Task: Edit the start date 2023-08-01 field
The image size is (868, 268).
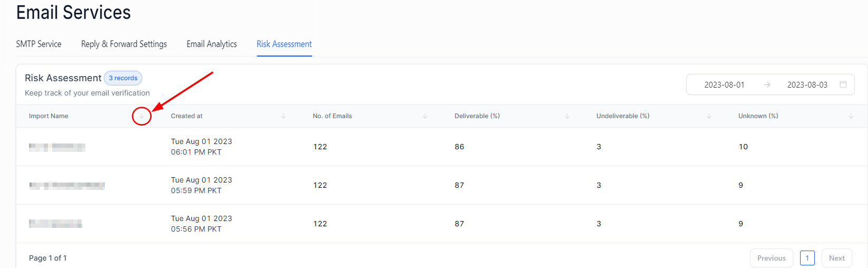Action: tap(724, 84)
